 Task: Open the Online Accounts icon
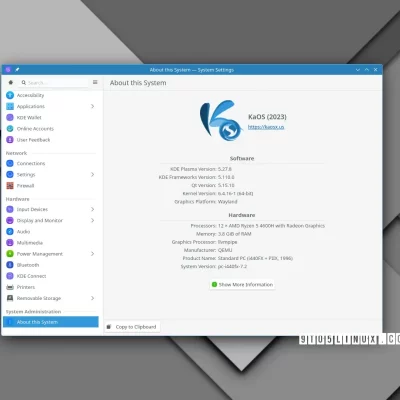[x=10, y=129]
